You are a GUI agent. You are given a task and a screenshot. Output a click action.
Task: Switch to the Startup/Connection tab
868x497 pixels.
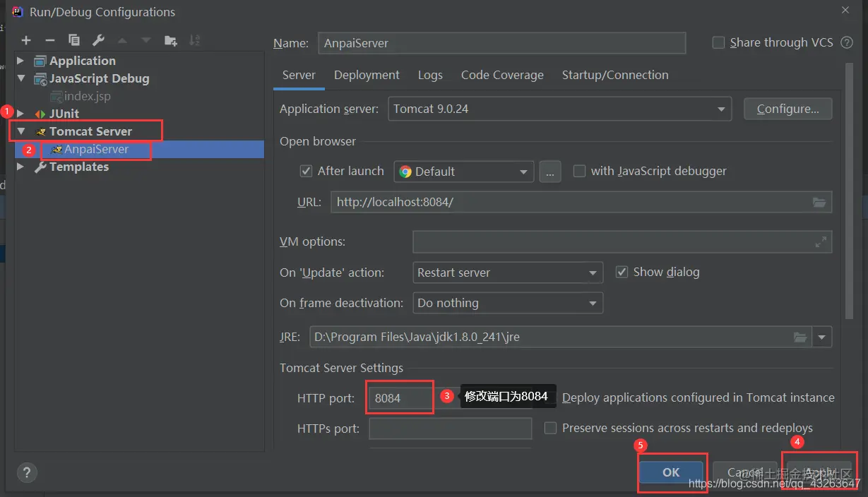click(615, 75)
